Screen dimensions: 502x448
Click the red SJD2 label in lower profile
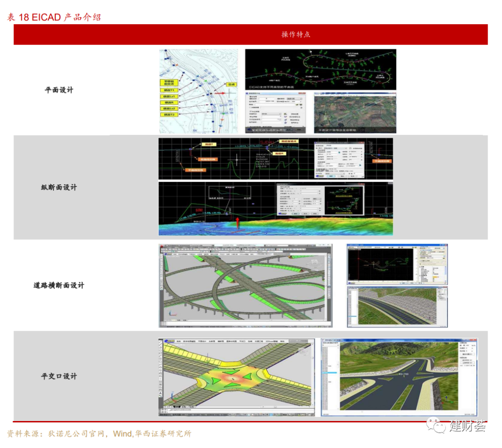pos(199,210)
